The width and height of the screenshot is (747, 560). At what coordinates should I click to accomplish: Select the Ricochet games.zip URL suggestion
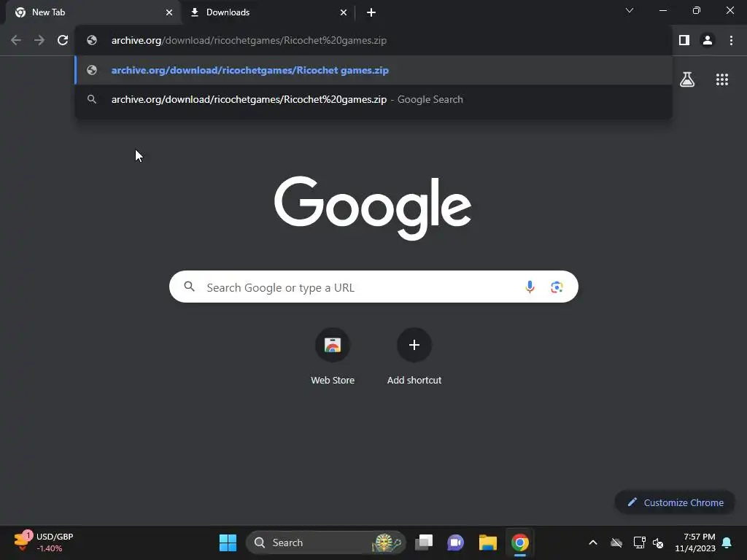[373, 71]
